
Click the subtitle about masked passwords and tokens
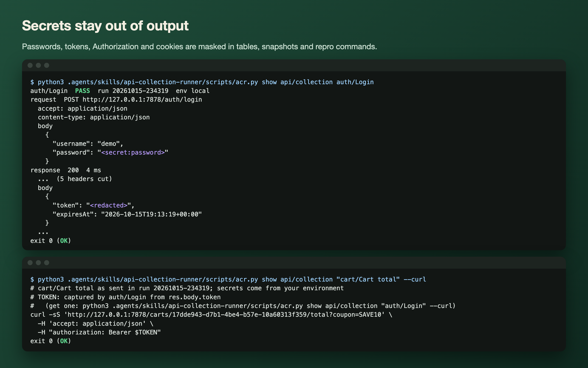click(199, 46)
